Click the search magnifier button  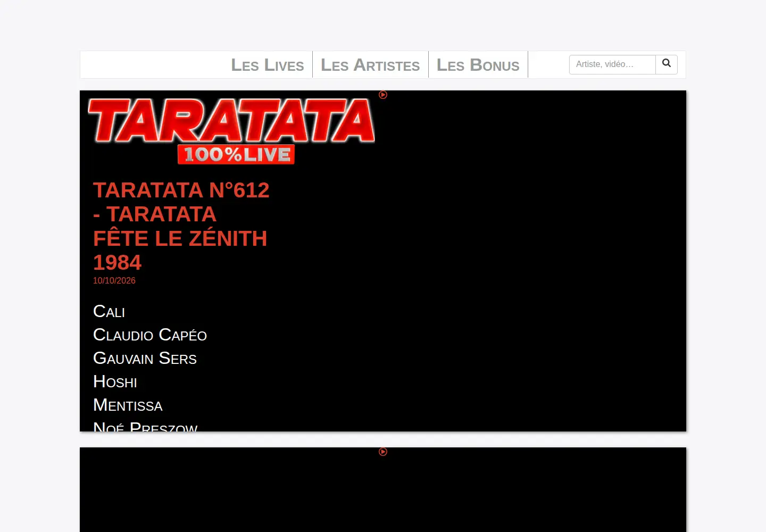tap(667, 64)
